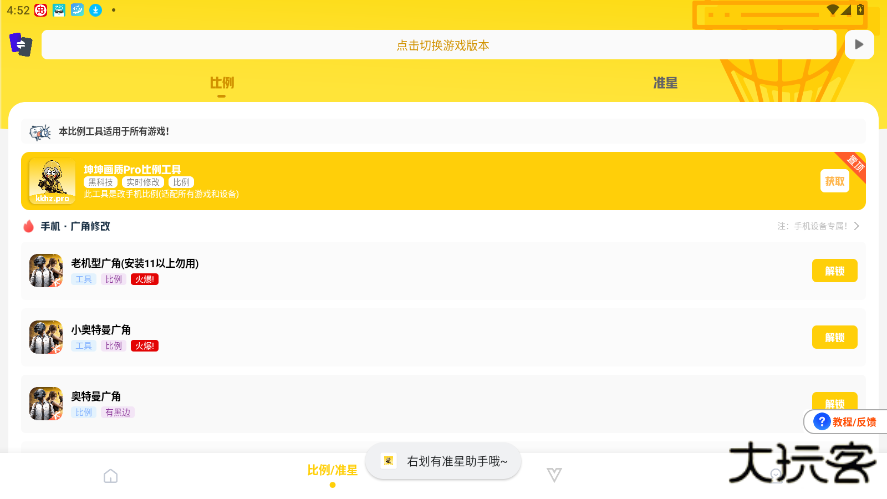
Task: Open red notification icon in status bar
Action: click(41, 10)
